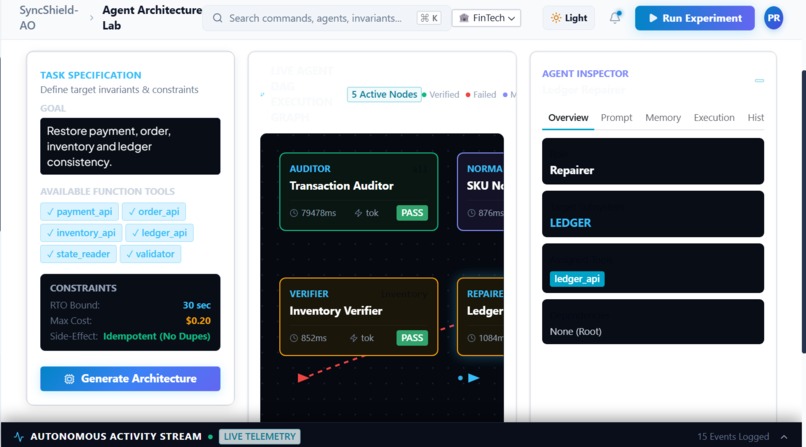Toggle the Verified legend filter

(441, 95)
